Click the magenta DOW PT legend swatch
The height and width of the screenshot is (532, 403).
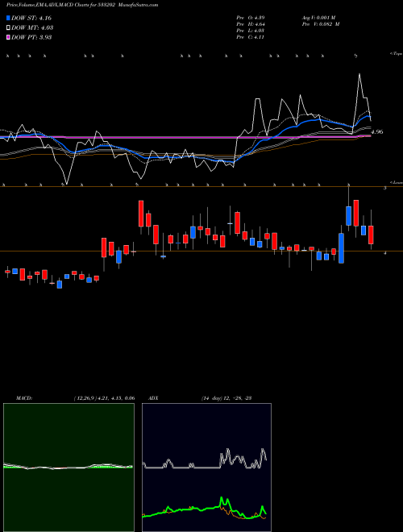pos(9,37)
